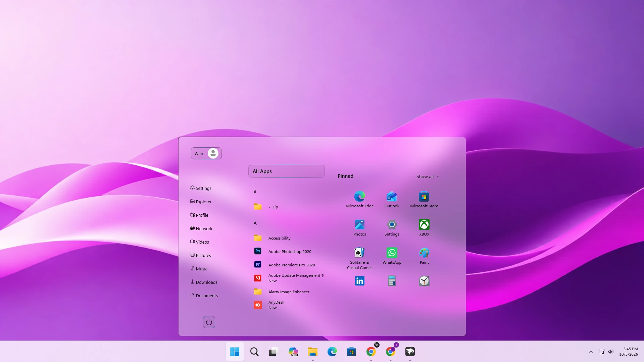This screenshot has height=362, width=644.
Task: Launch AnyDesk from the apps list
Action: tap(286, 305)
